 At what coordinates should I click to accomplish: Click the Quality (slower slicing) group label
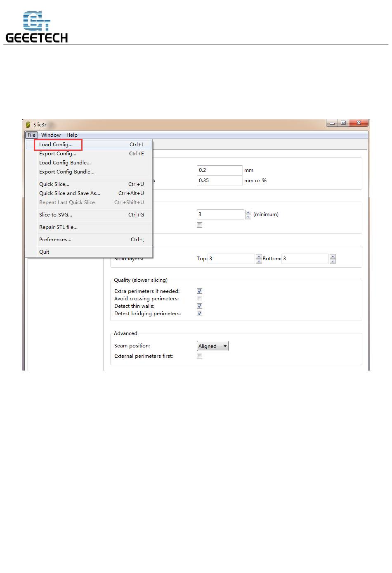141,280
